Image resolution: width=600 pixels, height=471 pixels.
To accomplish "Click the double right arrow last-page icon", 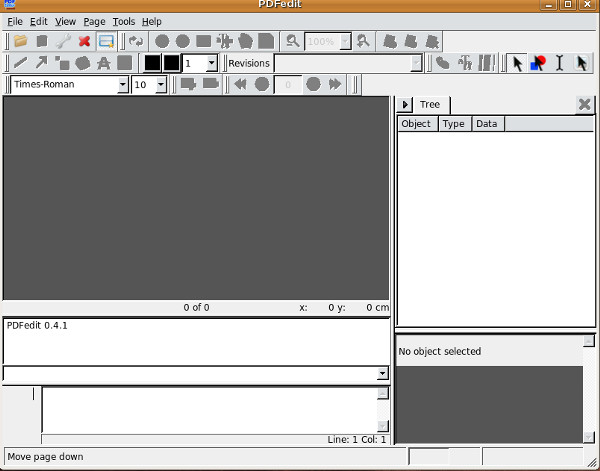I will [335, 84].
